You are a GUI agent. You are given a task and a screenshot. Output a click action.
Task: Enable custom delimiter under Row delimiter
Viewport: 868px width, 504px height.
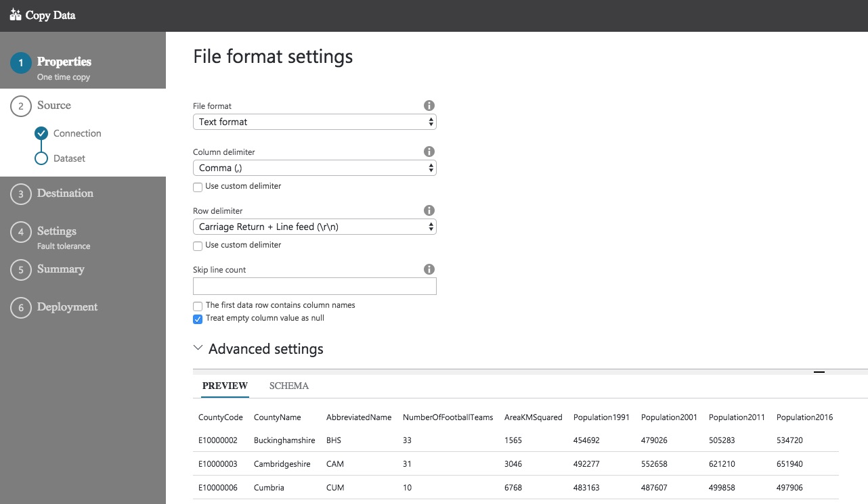198,246
